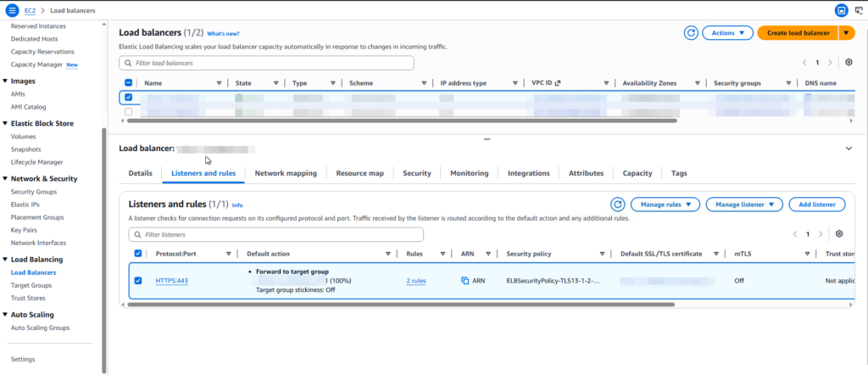Collapse the Images sidebar section
This screenshot has height=376, width=868.
click(x=5, y=81)
